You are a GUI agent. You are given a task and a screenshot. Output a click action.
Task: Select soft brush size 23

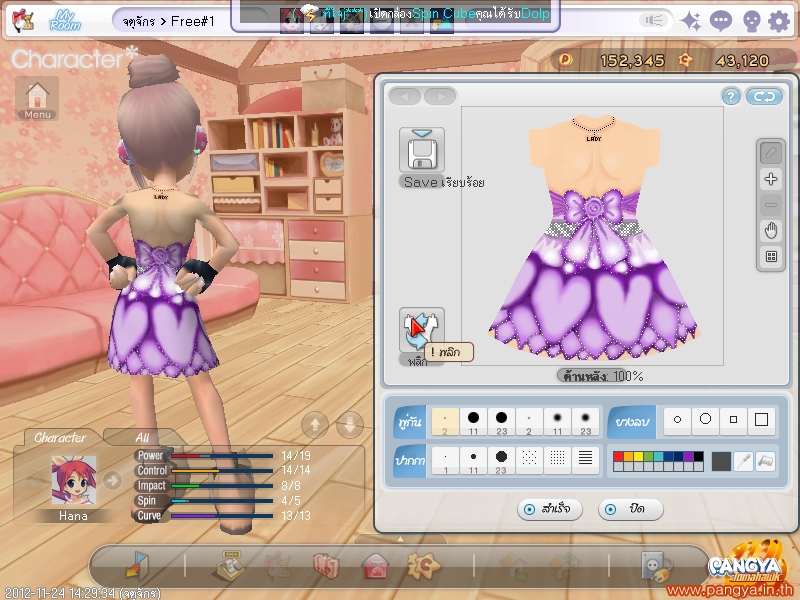tap(585, 421)
